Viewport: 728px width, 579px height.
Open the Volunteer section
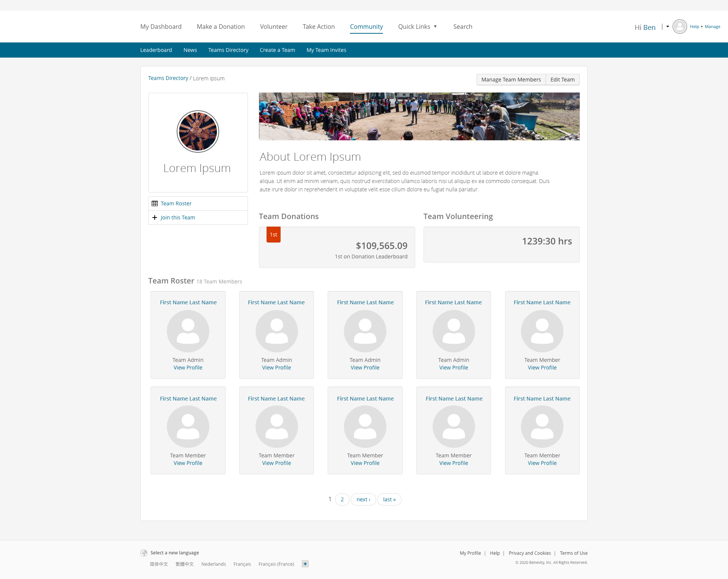(x=274, y=27)
